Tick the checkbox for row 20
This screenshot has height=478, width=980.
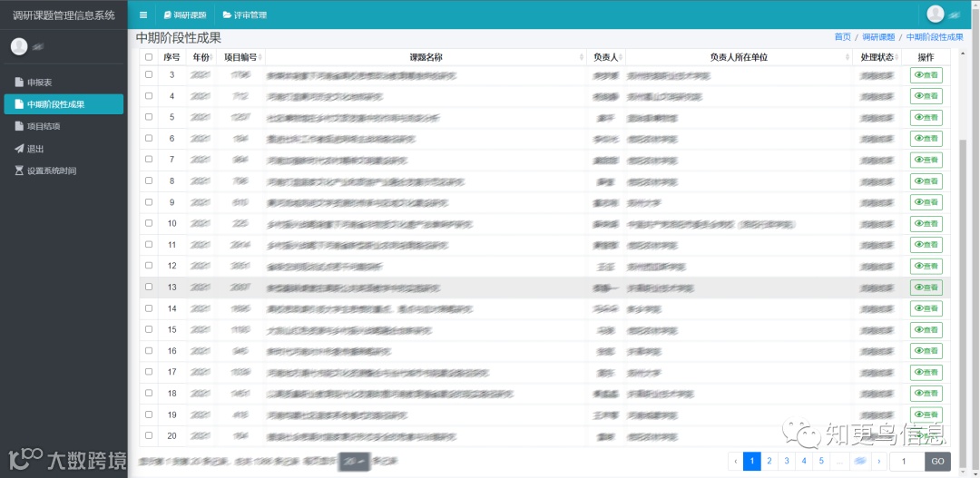pos(149,435)
